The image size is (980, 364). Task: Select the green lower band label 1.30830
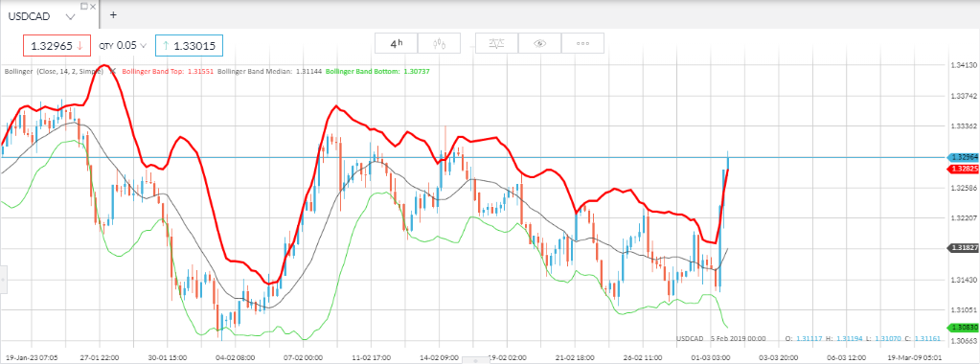pyautogui.click(x=963, y=327)
